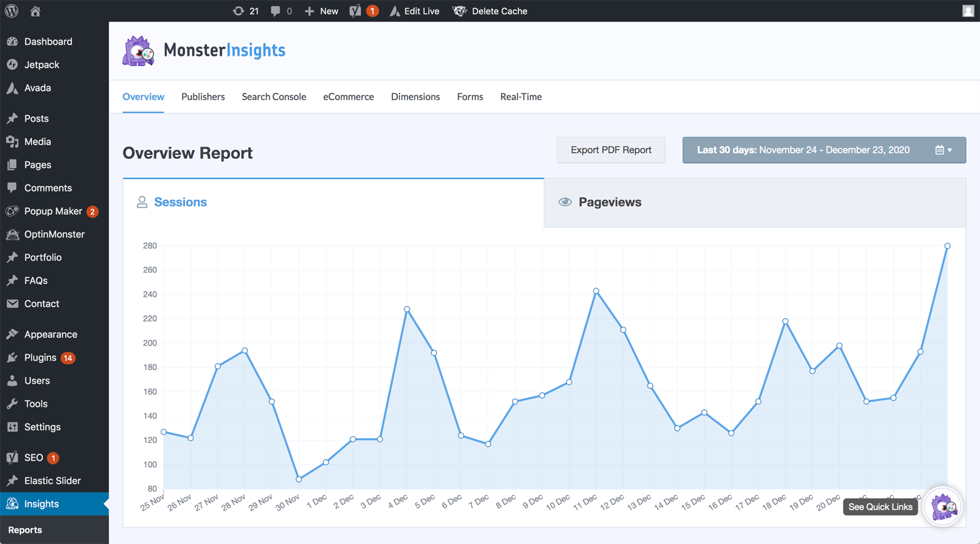This screenshot has height=544, width=980.
Task: Click the calendar icon in date picker
Action: 939,150
